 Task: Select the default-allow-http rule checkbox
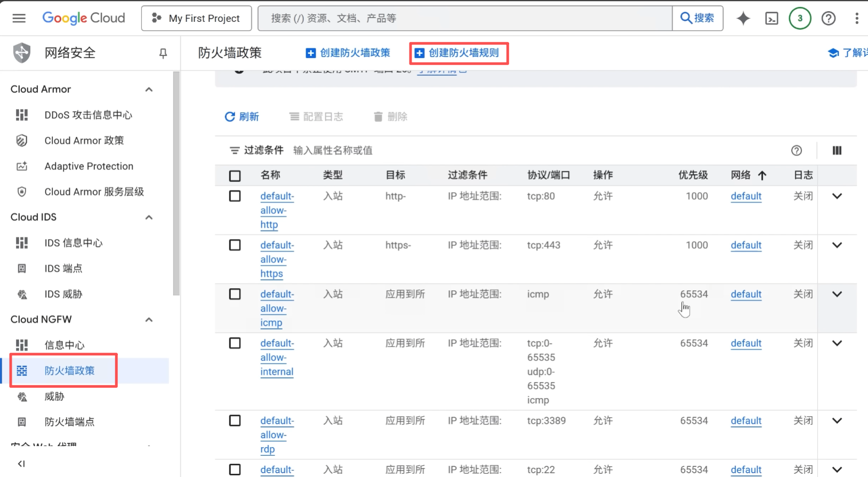(235, 196)
